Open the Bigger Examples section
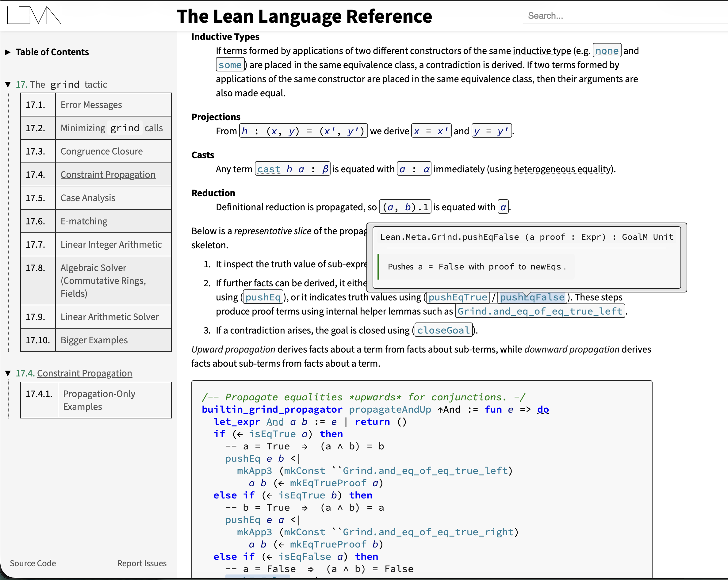The width and height of the screenshot is (728, 580). point(94,340)
